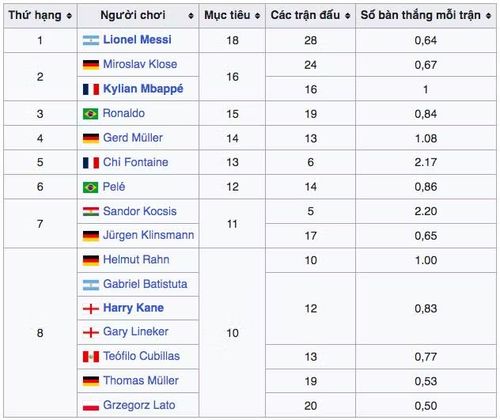Open the Jürgen Klinsmann player link
Viewport: 500px width, 420px height.
click(149, 235)
